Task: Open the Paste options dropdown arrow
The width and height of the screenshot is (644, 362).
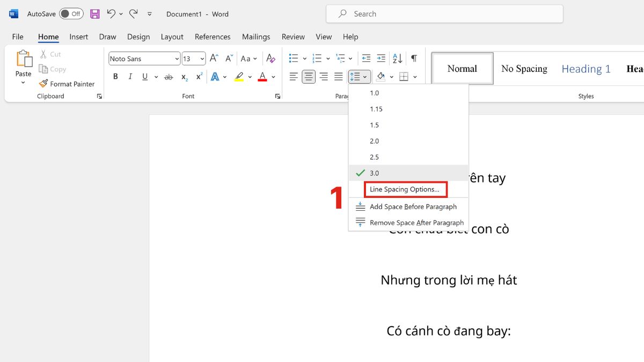Action: pyautogui.click(x=23, y=83)
